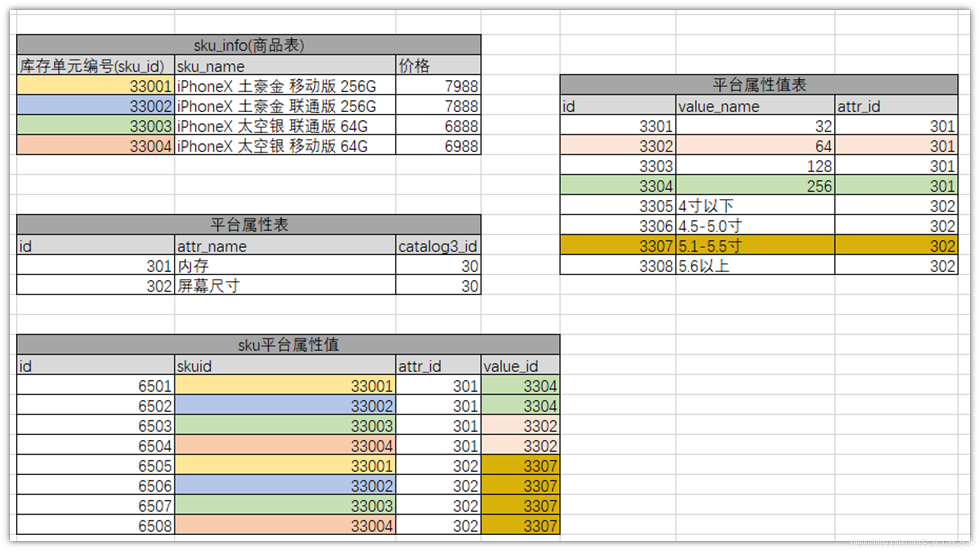Image resolution: width=980 pixels, height=551 pixels.
Task: Select blue cell with sku_id 33002
Action: point(96,106)
